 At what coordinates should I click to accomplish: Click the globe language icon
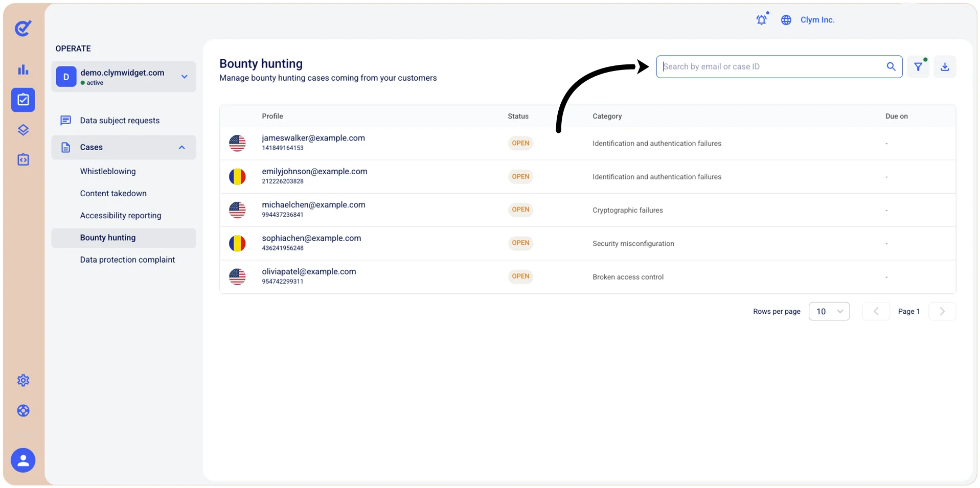[x=786, y=20]
